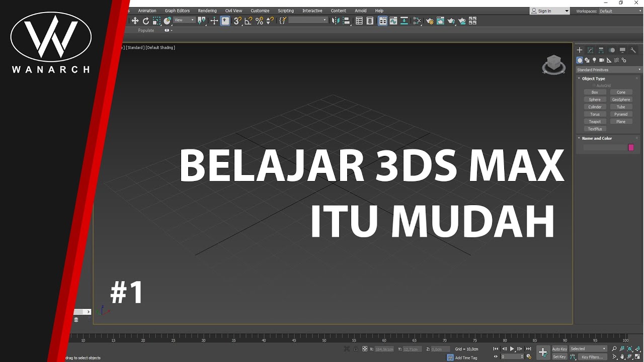Select Shapes category icon
This screenshot has height=362, width=644.
[x=587, y=60]
